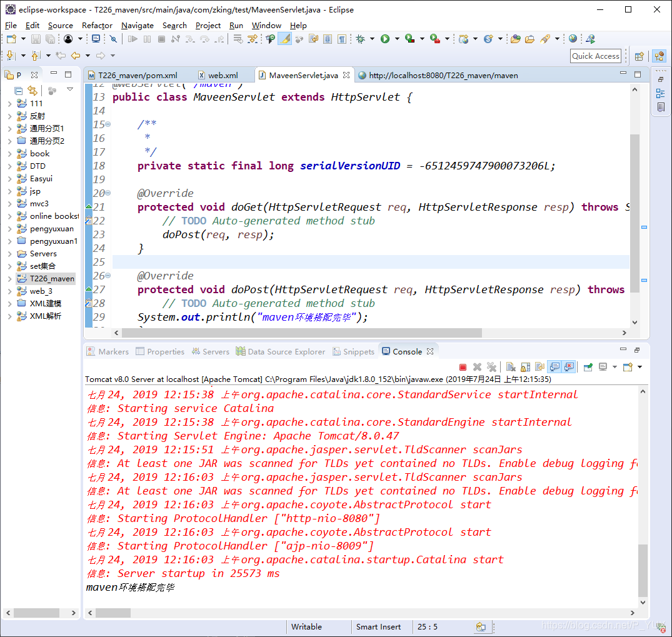This screenshot has width=672, height=637.
Task: Click the Save icon in toolbar
Action: coord(36,39)
